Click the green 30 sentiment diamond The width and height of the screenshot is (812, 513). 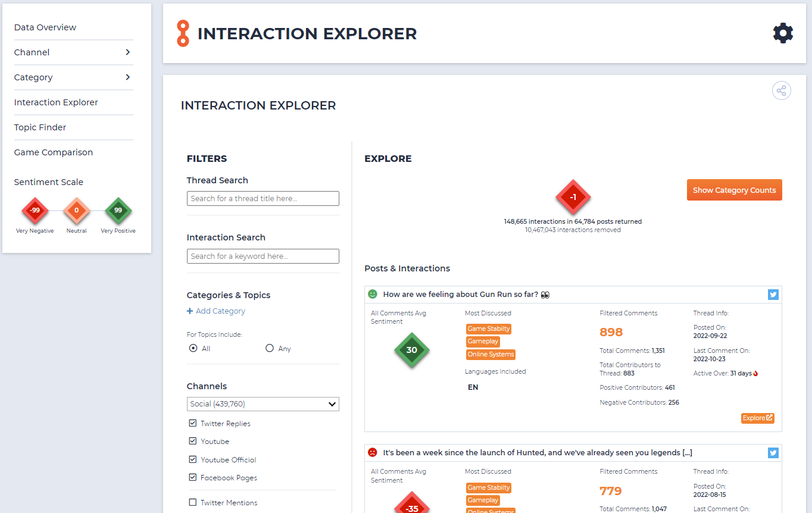pos(412,350)
